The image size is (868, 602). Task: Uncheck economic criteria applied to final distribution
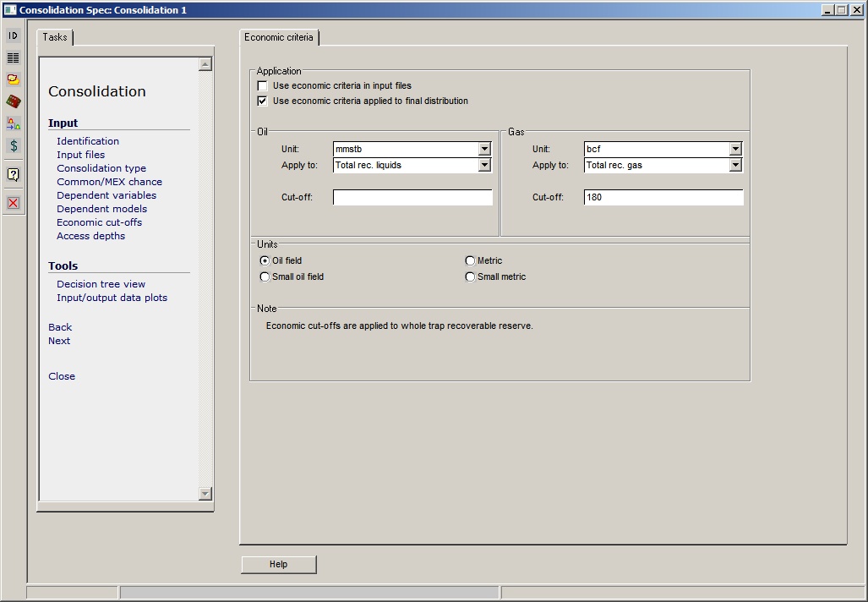pos(263,101)
